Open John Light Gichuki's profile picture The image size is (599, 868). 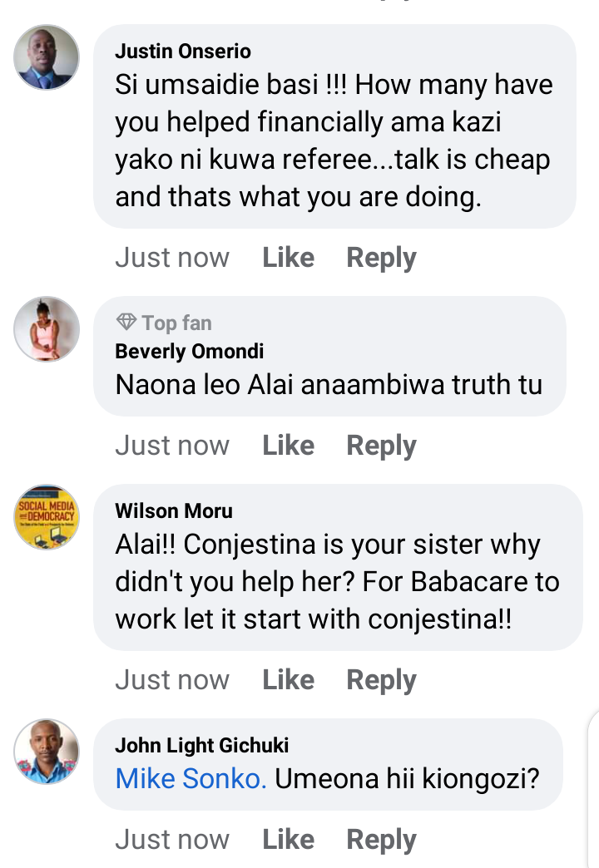(47, 752)
